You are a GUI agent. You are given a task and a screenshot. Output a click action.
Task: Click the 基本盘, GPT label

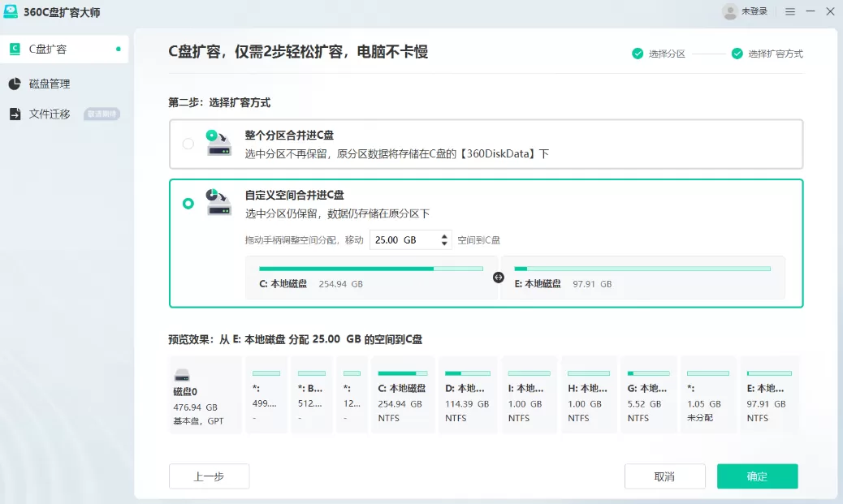point(198,421)
